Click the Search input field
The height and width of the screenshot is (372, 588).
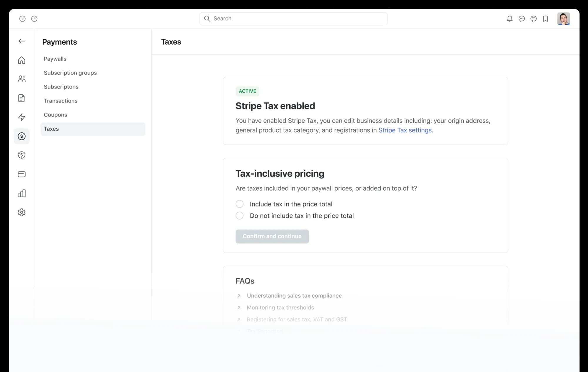pos(293,19)
